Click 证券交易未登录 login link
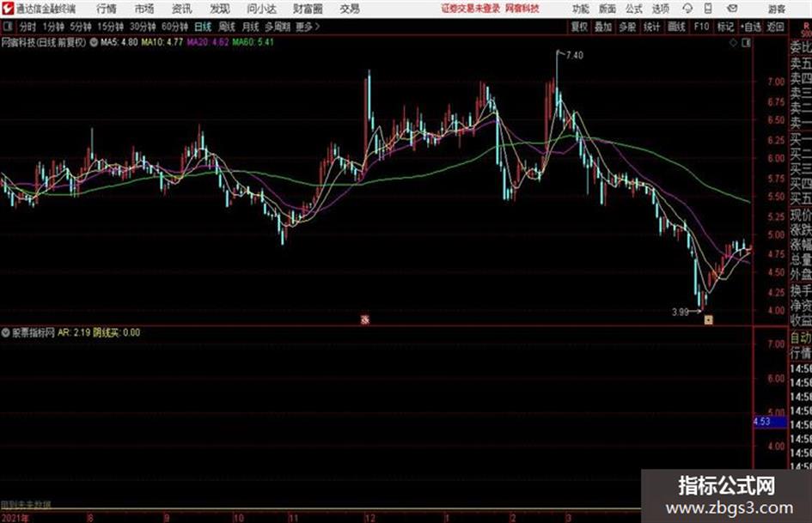This screenshot has width=812, height=523. [471, 9]
